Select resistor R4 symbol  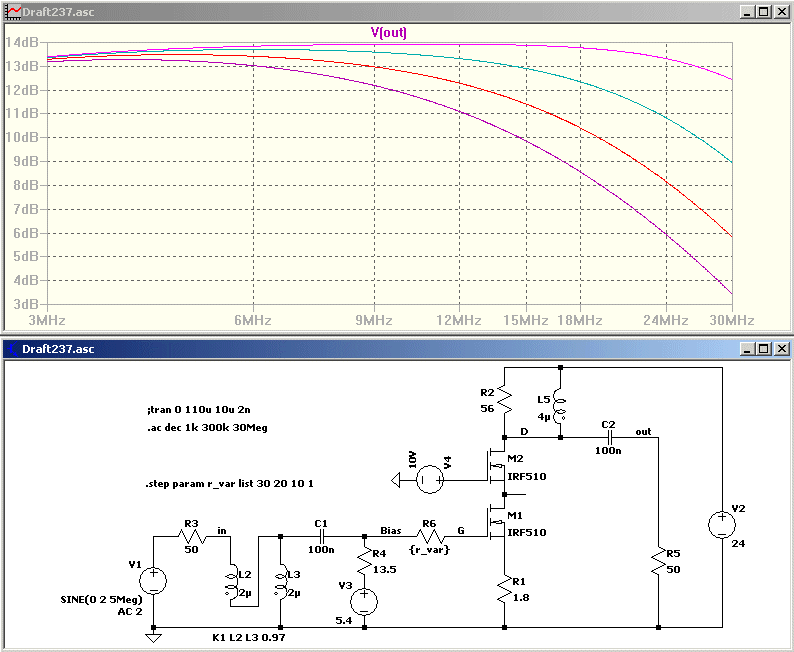364,562
